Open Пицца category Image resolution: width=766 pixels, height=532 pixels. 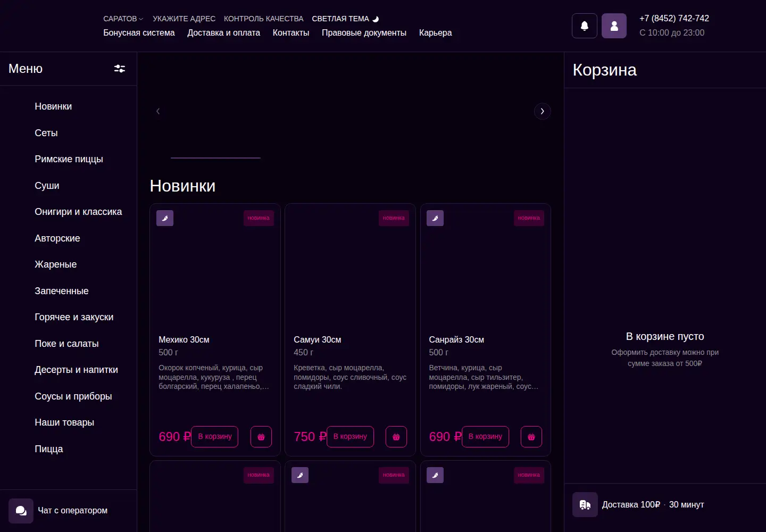[x=49, y=449]
